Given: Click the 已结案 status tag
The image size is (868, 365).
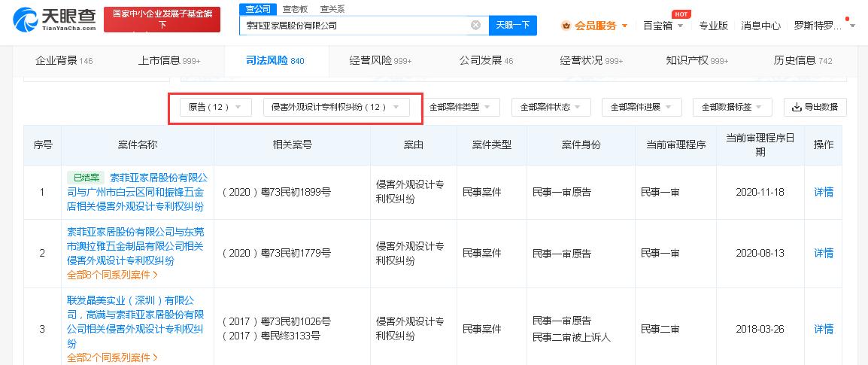Looking at the screenshot, I should click(x=86, y=178).
